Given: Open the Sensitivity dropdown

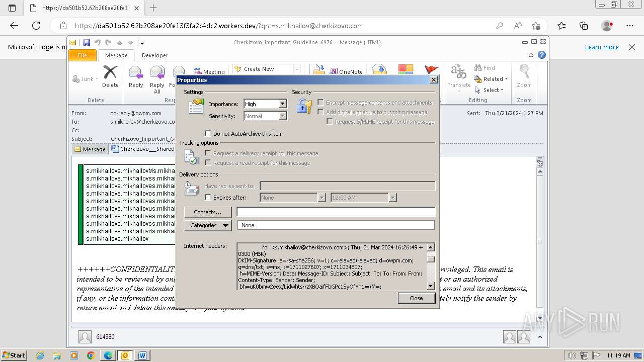Looking at the screenshot, I should (282, 116).
